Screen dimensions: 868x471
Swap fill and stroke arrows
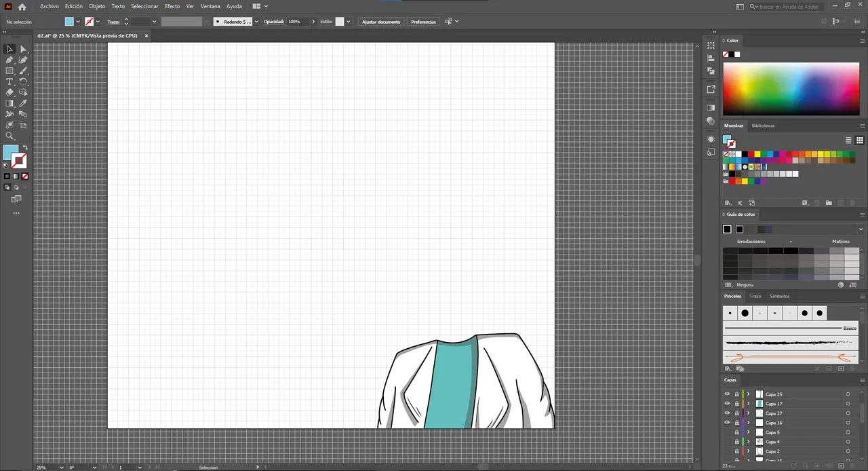coord(26,147)
